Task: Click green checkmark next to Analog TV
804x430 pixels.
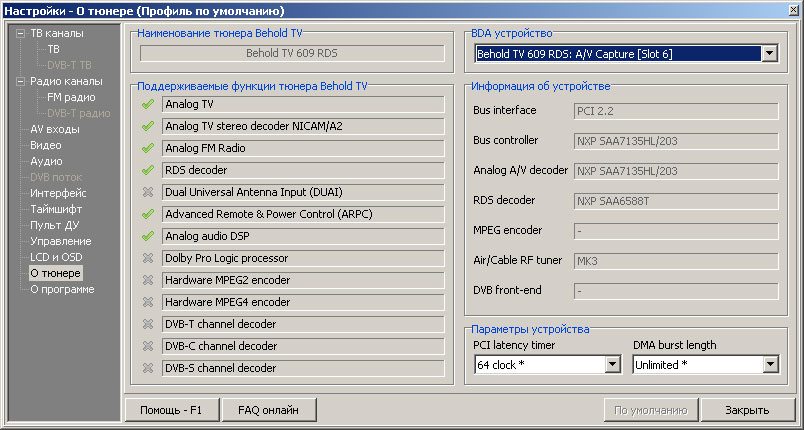Action: [148, 104]
